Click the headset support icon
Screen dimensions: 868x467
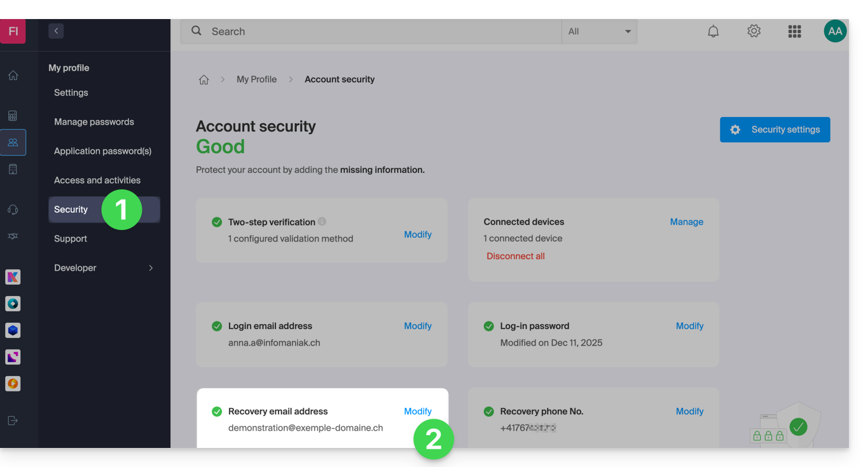pos(13,210)
